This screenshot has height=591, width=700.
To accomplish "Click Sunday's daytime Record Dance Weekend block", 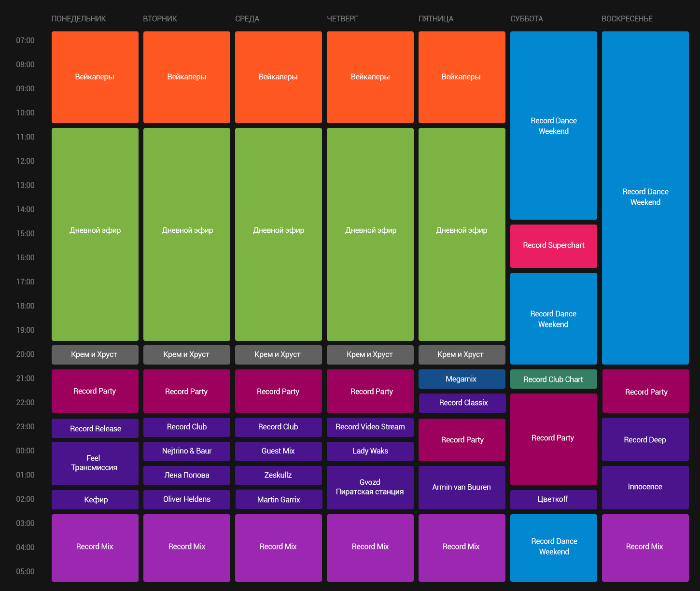I will 645,198.
